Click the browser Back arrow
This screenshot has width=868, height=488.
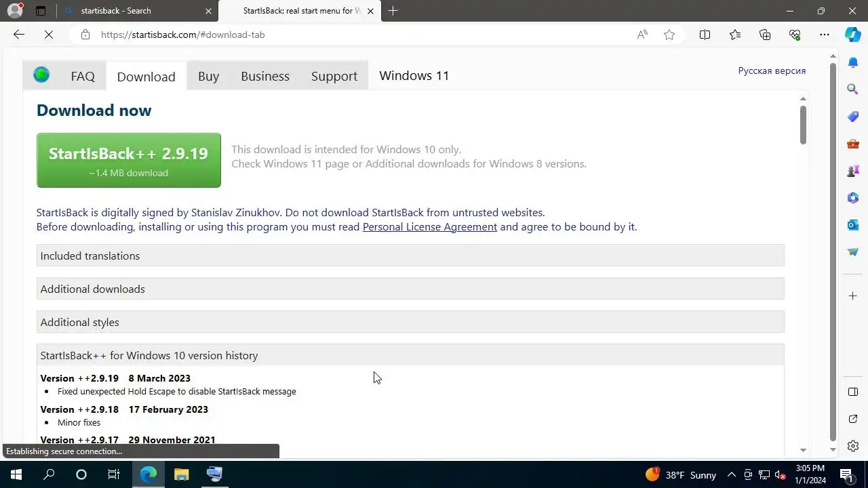click(19, 35)
